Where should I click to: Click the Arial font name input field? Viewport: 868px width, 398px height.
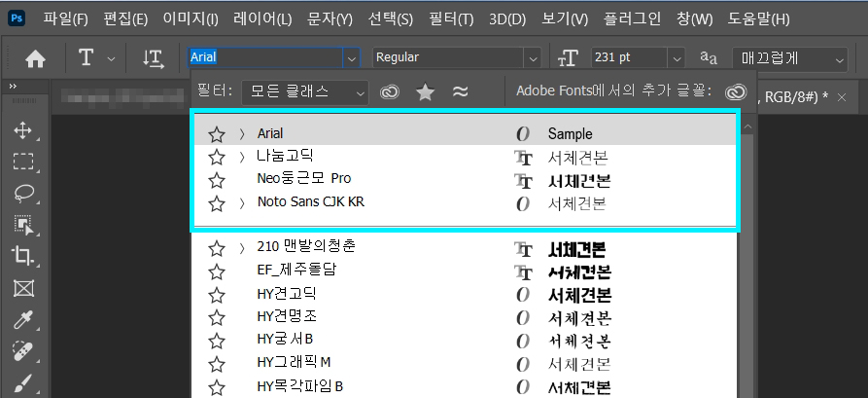265,57
